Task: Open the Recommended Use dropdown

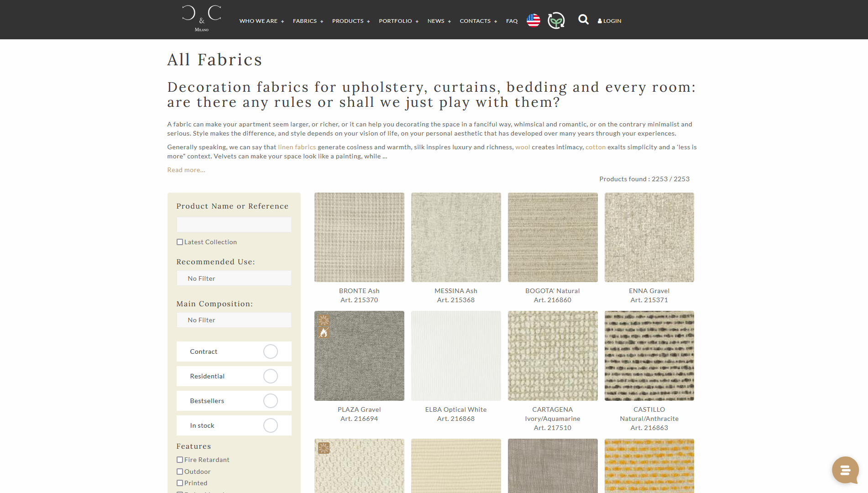Action: [x=234, y=278]
